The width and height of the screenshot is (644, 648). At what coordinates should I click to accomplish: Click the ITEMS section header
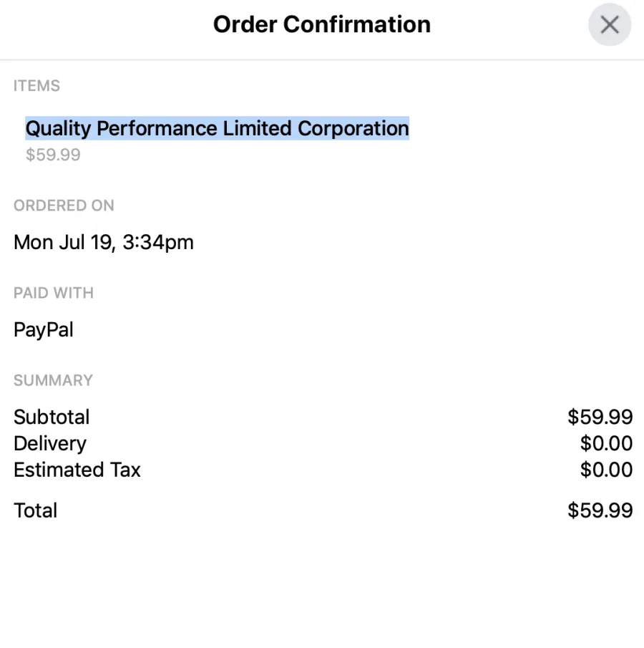tap(36, 85)
